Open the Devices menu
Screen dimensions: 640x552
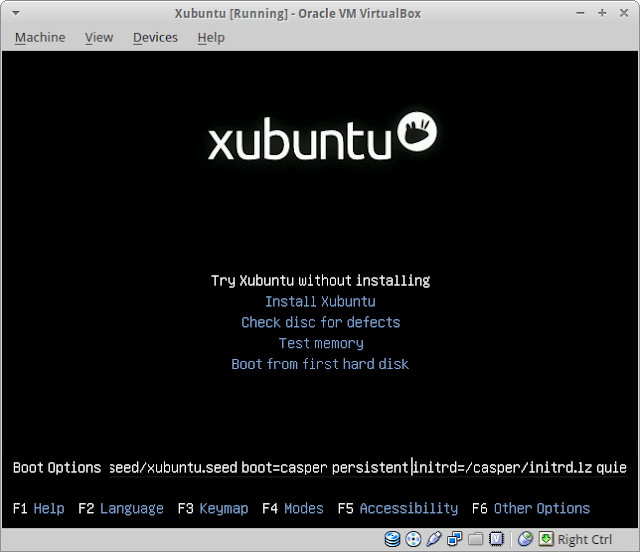[x=155, y=38]
